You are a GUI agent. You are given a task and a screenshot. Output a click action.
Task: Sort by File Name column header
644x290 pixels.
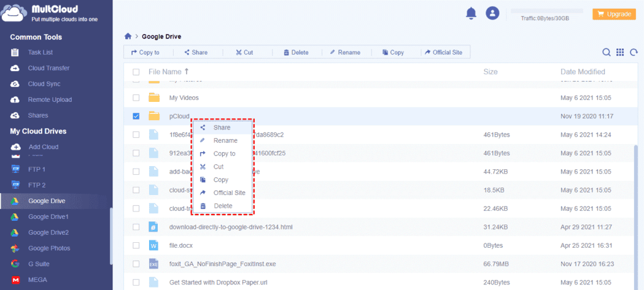pos(169,72)
